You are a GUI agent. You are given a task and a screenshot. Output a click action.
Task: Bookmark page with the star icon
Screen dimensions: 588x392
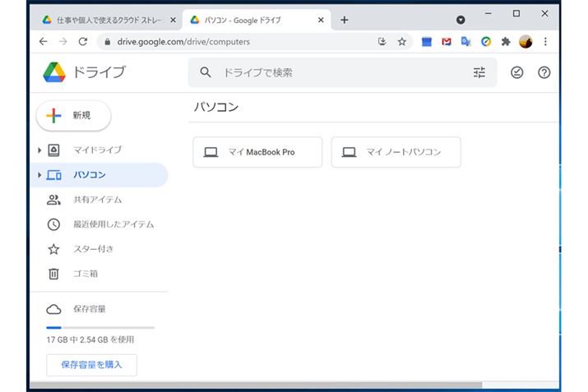[x=402, y=41]
